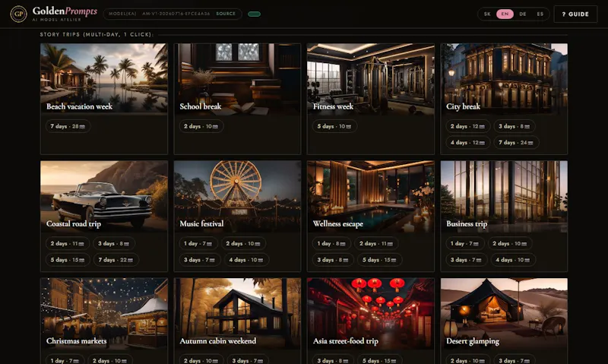Open the Beach vacation week card image
Screen dimensions: 608x364
click(x=104, y=78)
